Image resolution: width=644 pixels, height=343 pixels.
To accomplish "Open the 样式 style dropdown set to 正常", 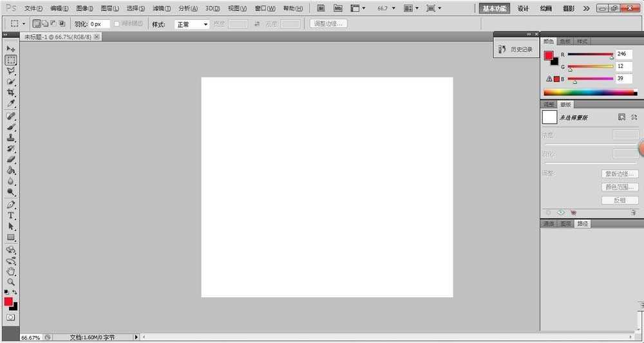I will [193, 24].
